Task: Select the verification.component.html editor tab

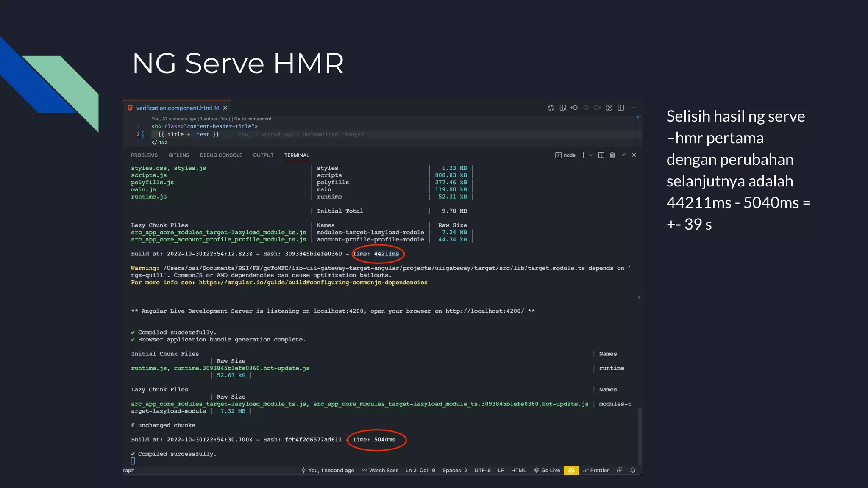Action: pyautogui.click(x=177, y=108)
